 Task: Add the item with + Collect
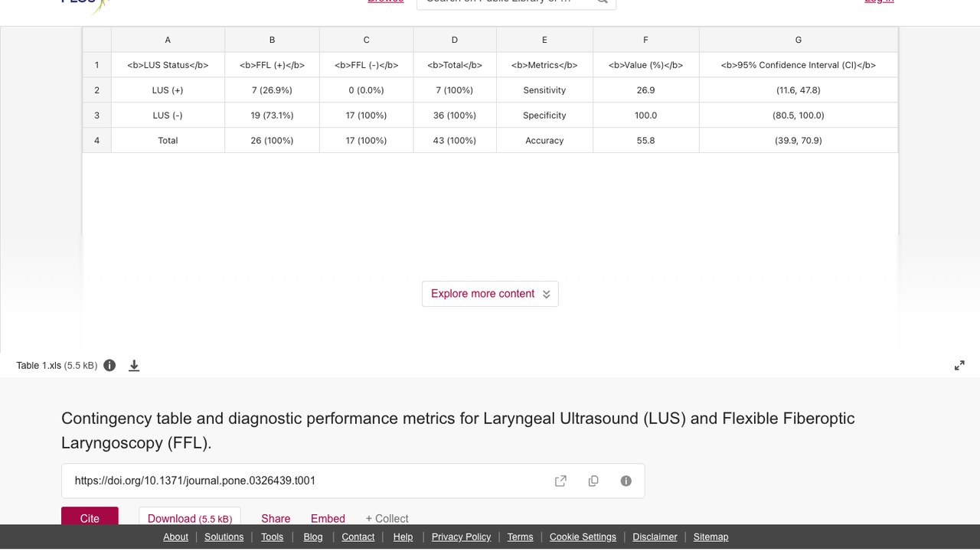pyautogui.click(x=387, y=518)
